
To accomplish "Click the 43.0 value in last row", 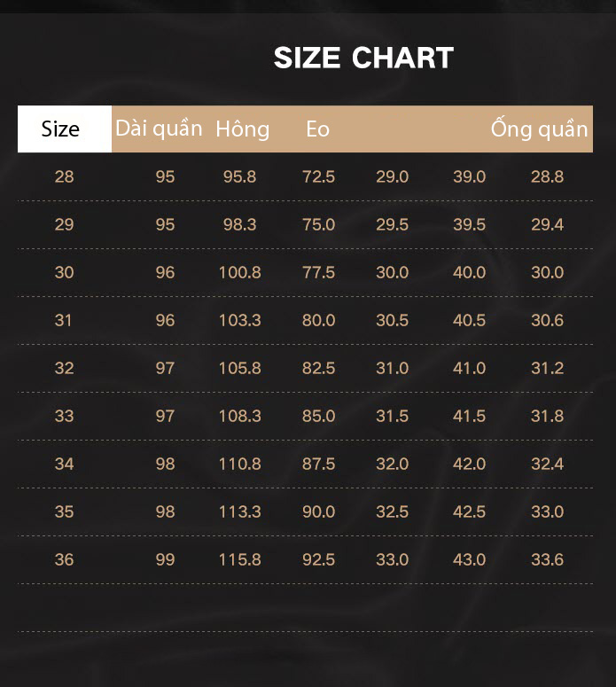I will point(469,559).
